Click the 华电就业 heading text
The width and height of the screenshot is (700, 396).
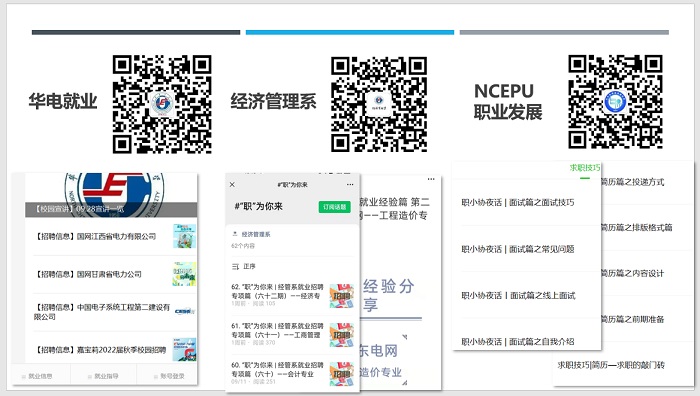click(x=63, y=101)
